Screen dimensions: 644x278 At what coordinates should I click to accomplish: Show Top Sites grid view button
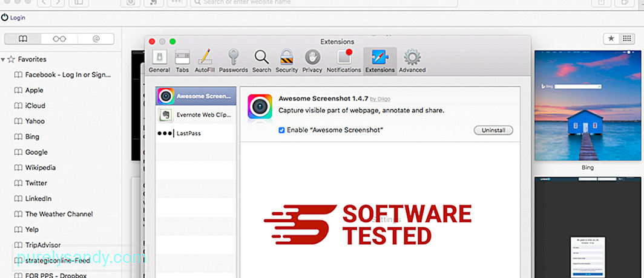[626, 39]
